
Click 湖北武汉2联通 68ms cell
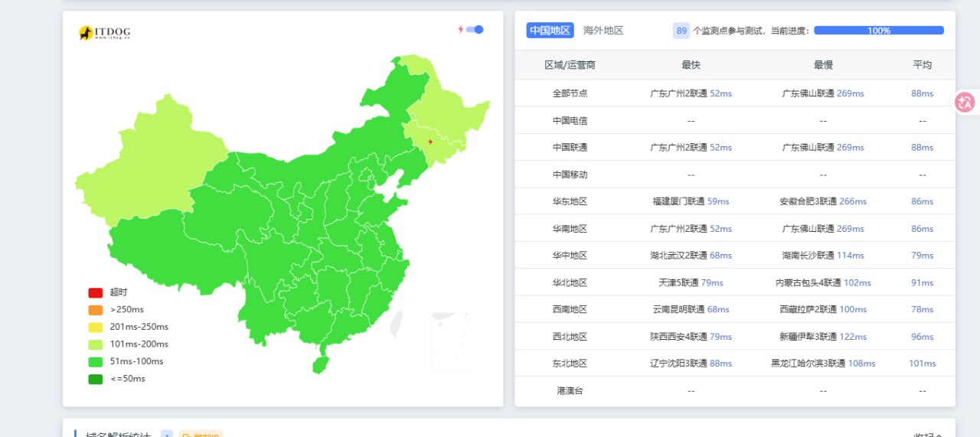click(x=691, y=256)
